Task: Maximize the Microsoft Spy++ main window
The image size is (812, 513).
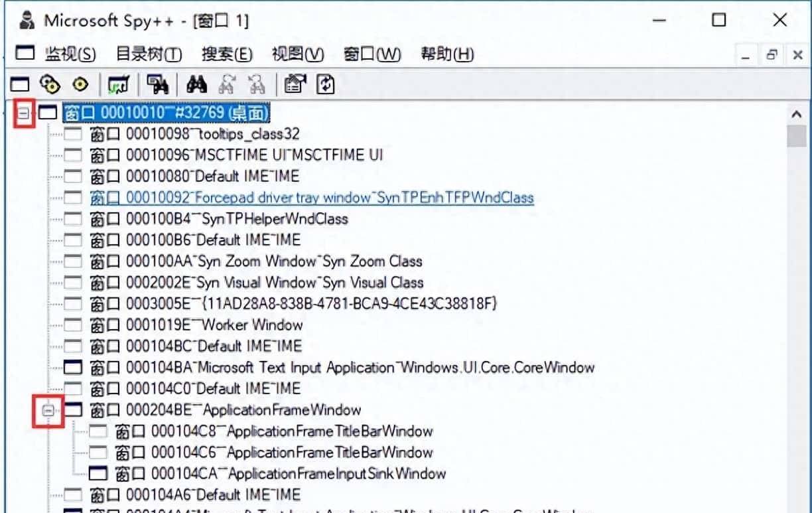Action: click(718, 21)
